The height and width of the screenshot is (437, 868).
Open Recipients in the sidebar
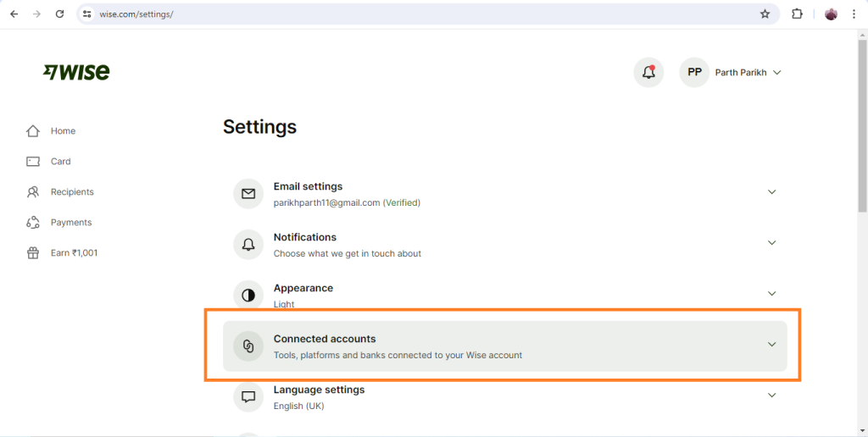(x=72, y=192)
